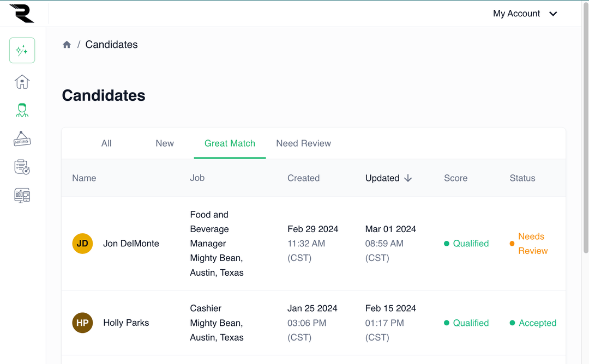Select the Candidates person icon in sidebar
The width and height of the screenshot is (589, 364).
pos(22,110)
